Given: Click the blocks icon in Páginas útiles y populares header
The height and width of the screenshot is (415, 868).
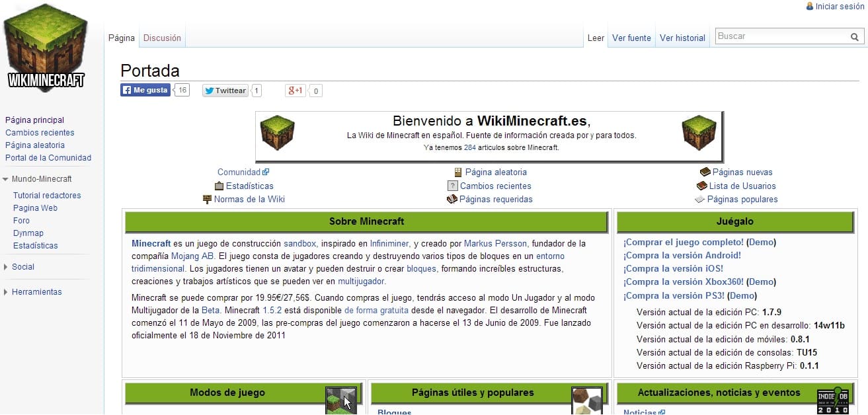Looking at the screenshot, I should [587, 400].
